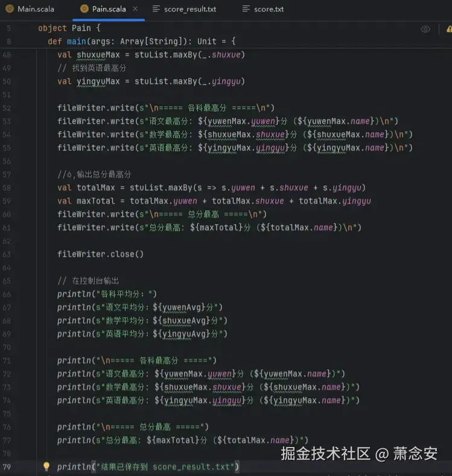Screen dimensions: 452x476
Task: Click the score_result.txt text file icon
Action: click(156, 9)
